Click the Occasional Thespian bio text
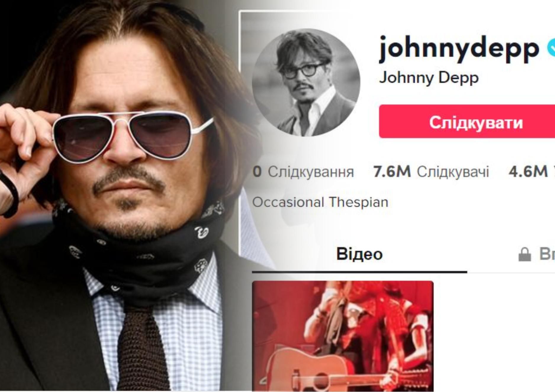The image size is (555, 392). tap(320, 203)
